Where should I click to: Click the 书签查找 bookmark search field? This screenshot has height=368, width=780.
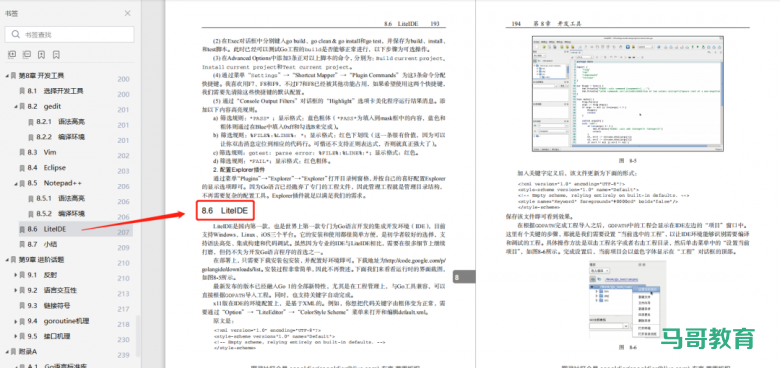(x=70, y=34)
